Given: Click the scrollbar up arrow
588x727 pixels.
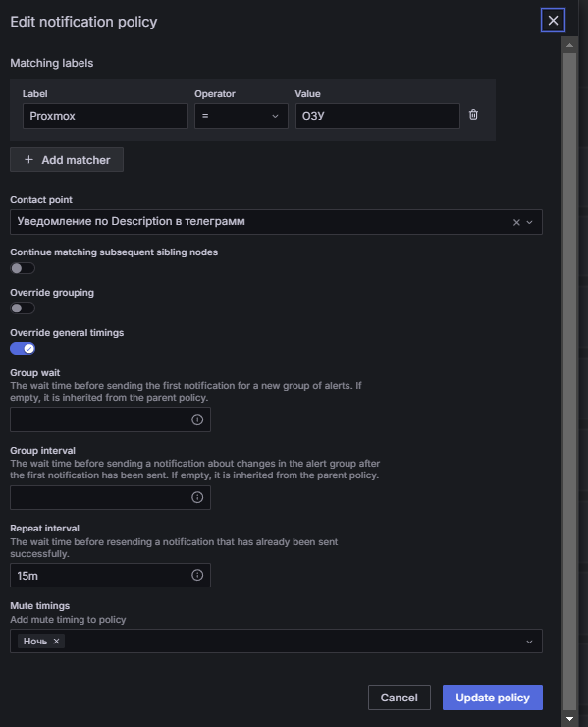Looking at the screenshot, I should click(x=570, y=45).
